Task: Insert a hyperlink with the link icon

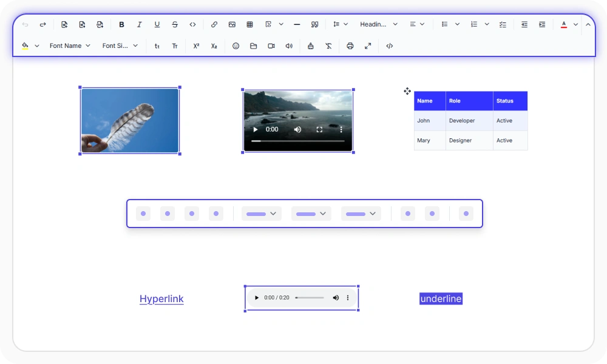Action: (214, 24)
